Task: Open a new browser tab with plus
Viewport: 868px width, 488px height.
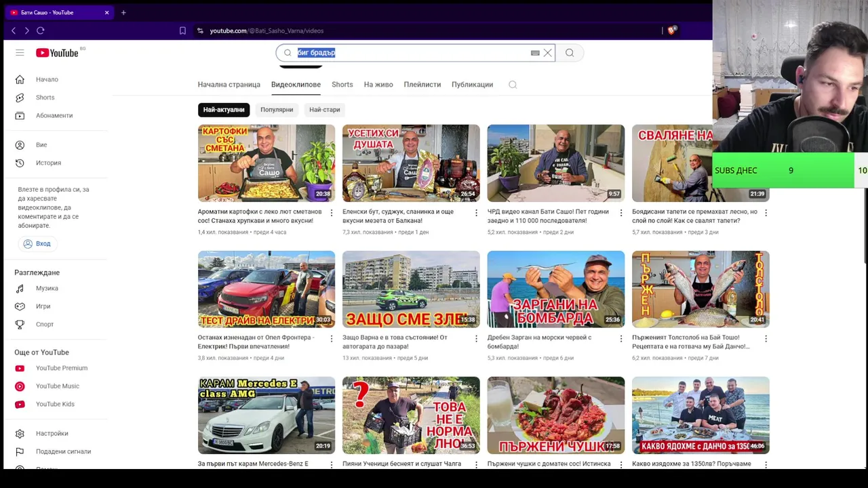Action: (123, 12)
